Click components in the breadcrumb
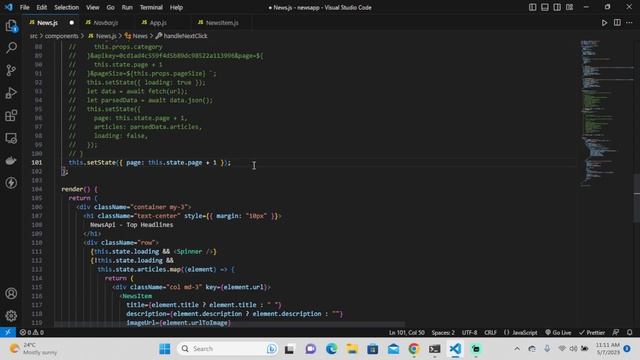Viewport: 640px width, 360px height. coord(61,36)
